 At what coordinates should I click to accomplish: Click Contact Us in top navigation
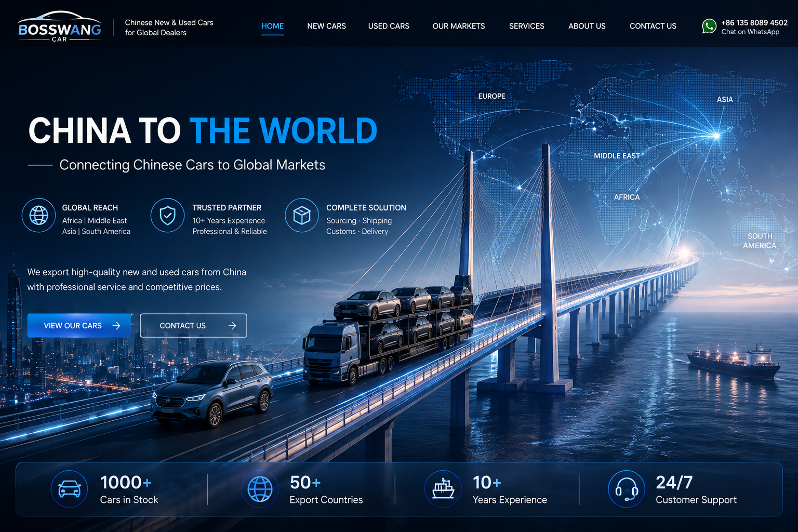point(653,26)
